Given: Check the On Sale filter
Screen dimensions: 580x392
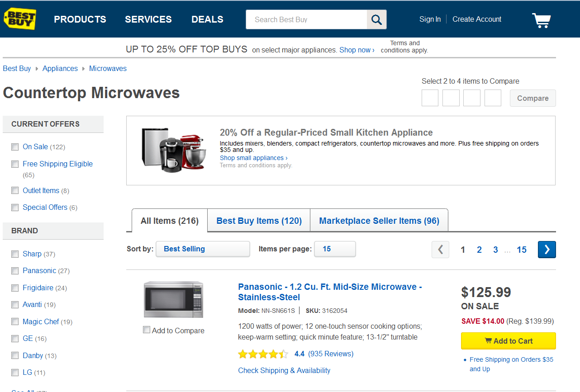Looking at the screenshot, I should coord(15,147).
